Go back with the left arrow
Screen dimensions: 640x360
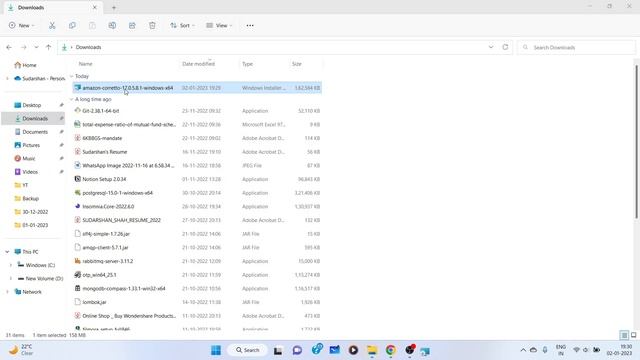9,47
